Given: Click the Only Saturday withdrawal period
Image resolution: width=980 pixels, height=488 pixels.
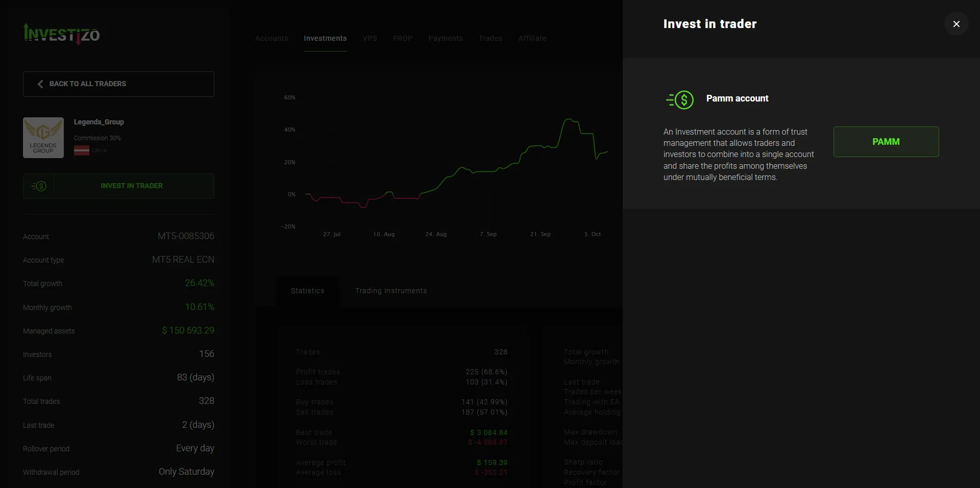Looking at the screenshot, I should [186, 472].
